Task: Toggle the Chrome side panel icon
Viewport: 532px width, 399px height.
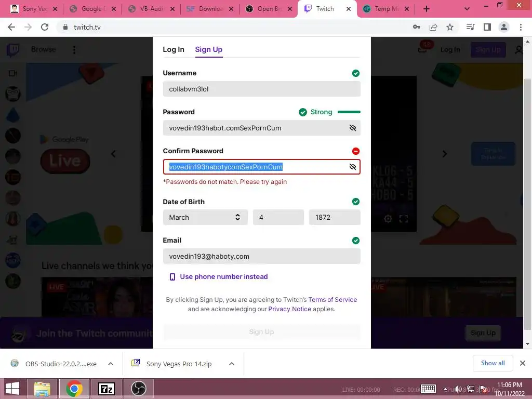Action: 487,27
